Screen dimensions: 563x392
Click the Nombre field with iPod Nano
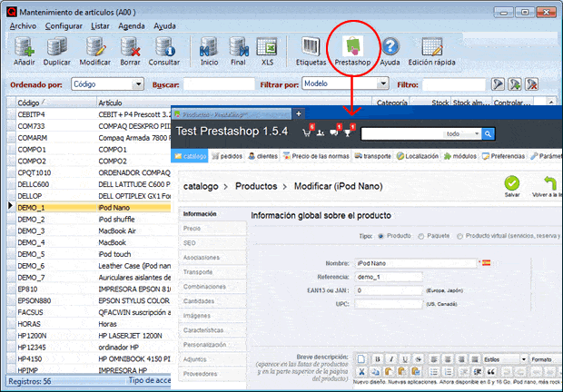pos(415,263)
